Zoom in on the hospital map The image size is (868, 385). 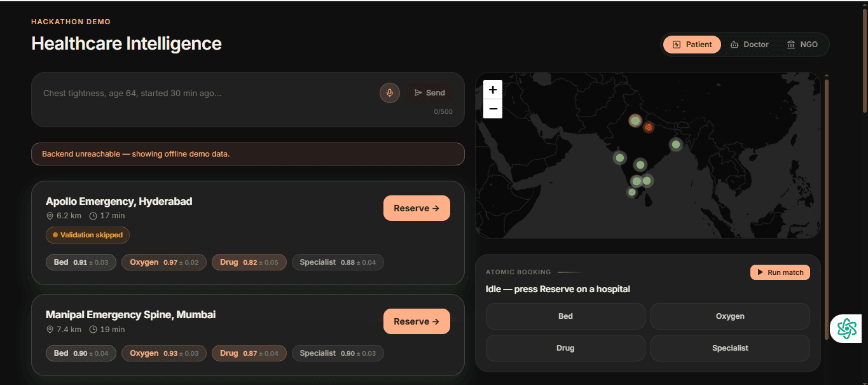click(x=493, y=90)
